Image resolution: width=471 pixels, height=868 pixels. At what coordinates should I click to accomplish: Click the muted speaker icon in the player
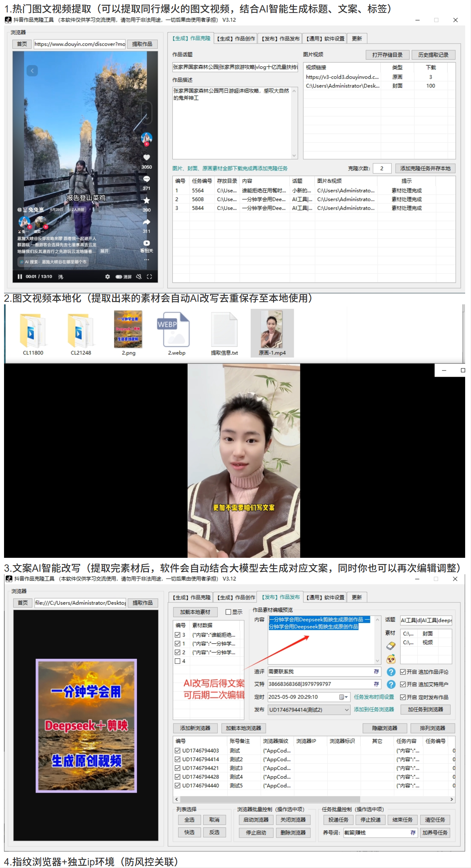click(139, 277)
